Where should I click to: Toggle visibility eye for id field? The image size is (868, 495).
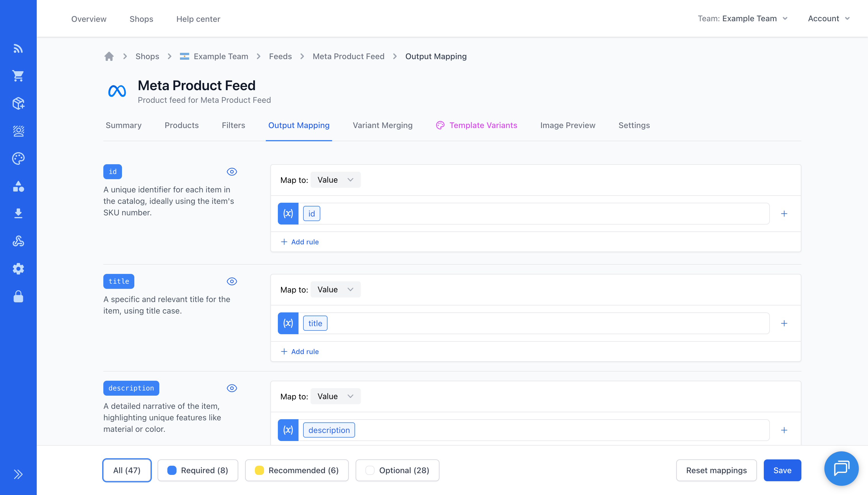click(x=232, y=172)
